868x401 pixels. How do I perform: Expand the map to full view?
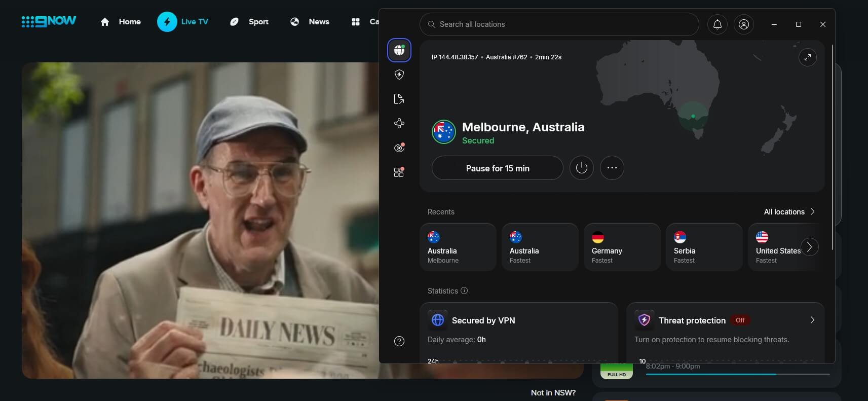click(808, 57)
